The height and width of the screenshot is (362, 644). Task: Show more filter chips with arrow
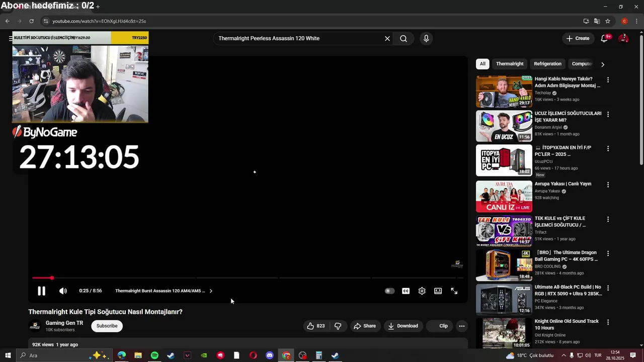[x=603, y=64]
